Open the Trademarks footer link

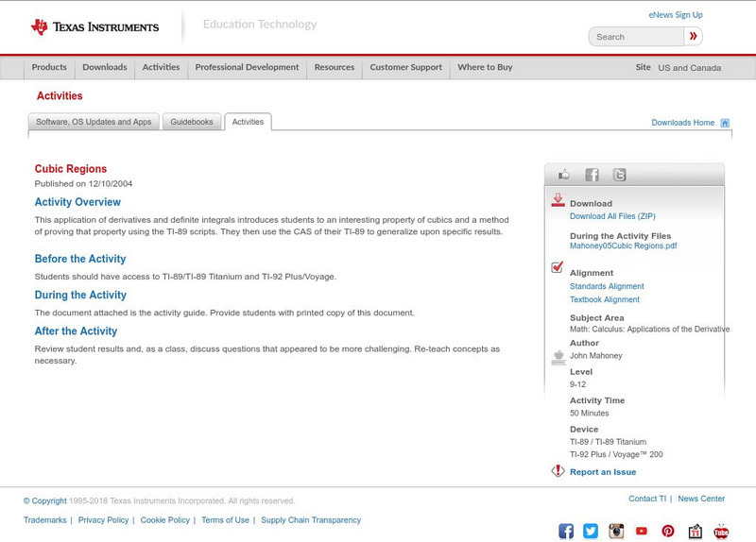coord(44,520)
